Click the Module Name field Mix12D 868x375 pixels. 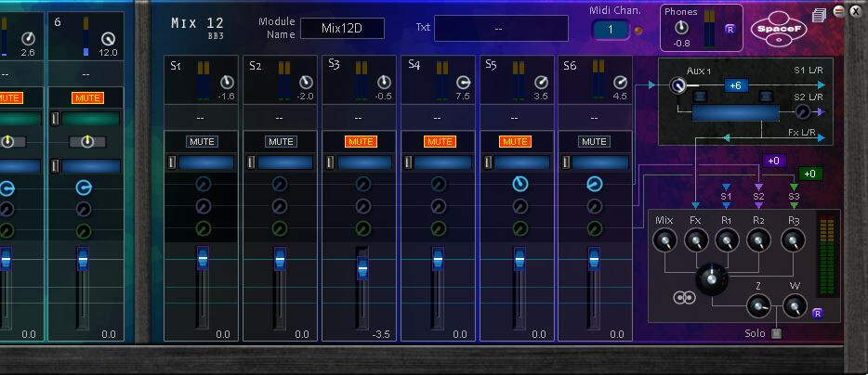(342, 28)
